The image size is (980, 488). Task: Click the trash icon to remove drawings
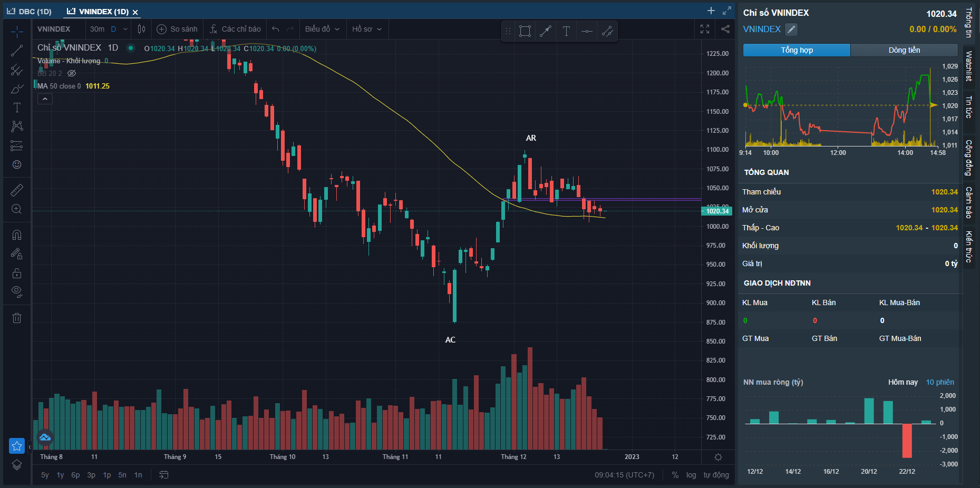pos(17,318)
